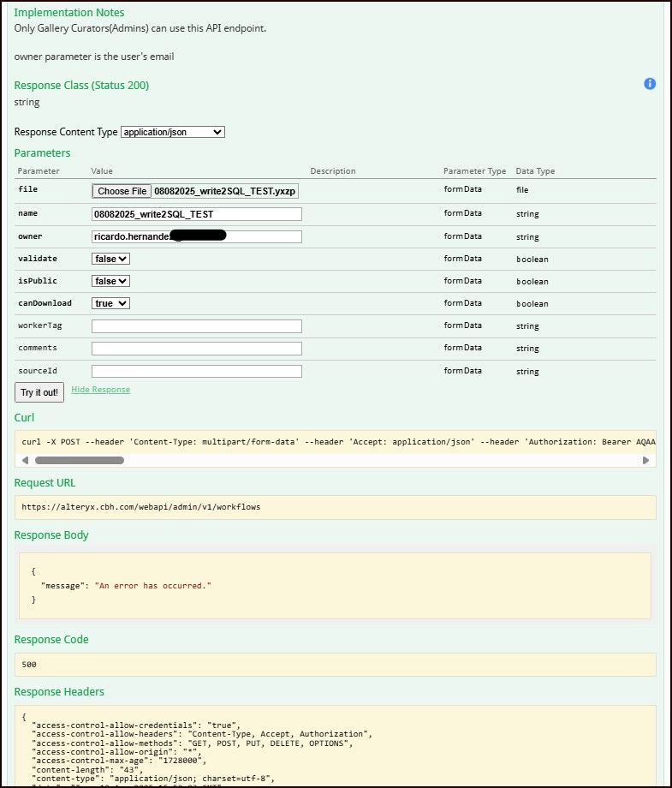Open the isPublic boolean dropdown

point(110,281)
